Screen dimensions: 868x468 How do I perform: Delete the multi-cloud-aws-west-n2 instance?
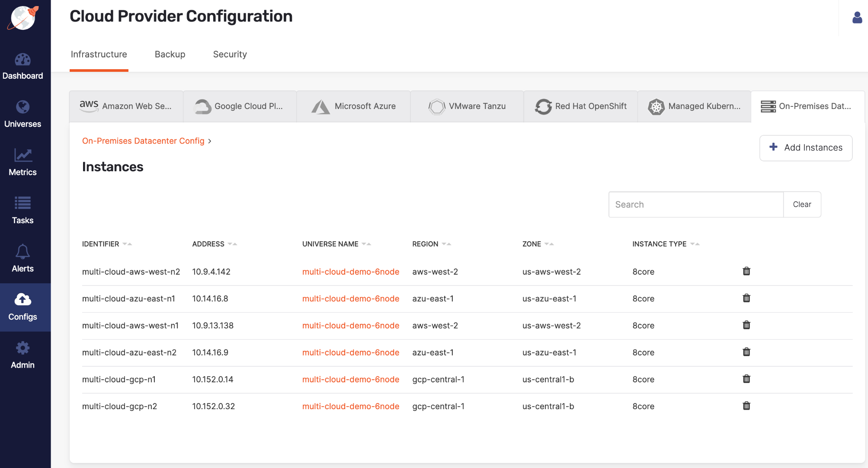point(746,271)
